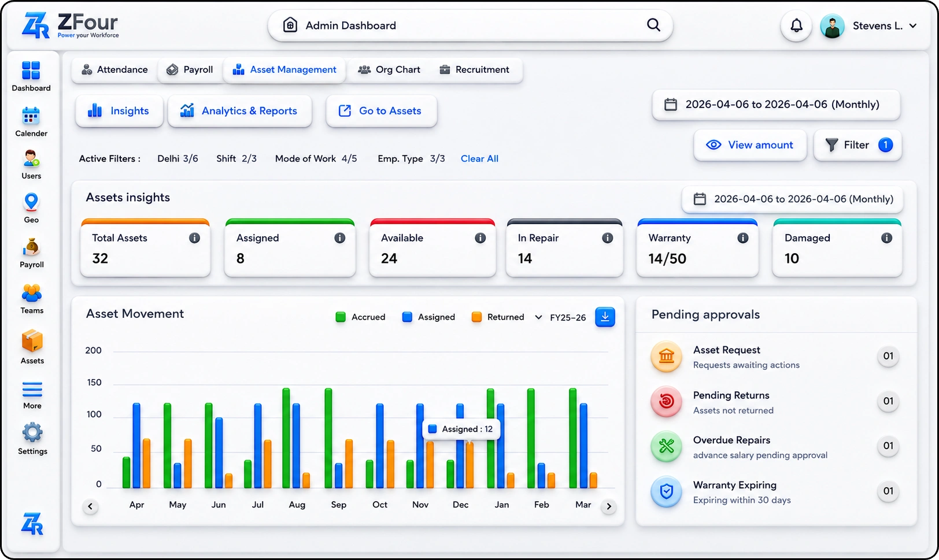Viewport: 939px width, 560px height.
Task: Open the Settings gear sidebar icon
Action: click(32, 432)
